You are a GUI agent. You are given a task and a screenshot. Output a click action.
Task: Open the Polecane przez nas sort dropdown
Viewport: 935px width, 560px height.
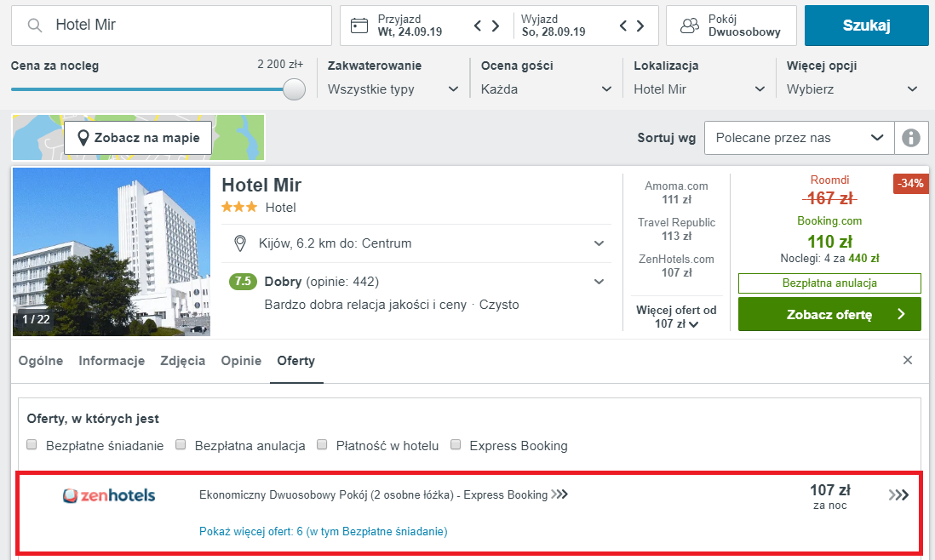point(799,137)
